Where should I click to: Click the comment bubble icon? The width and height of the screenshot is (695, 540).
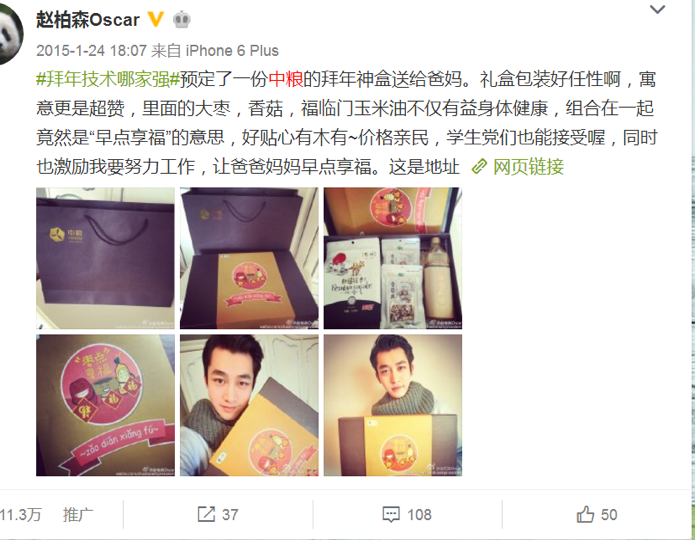click(x=391, y=515)
